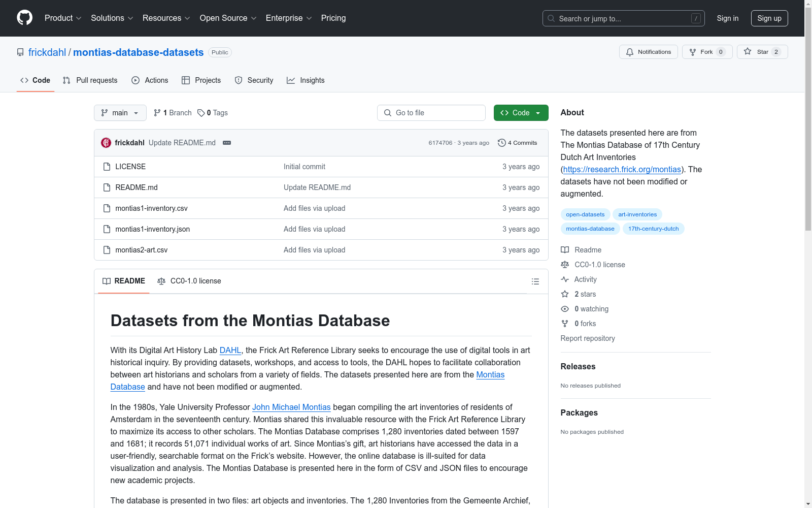View the Insights tab
This screenshot has height=508, width=812.
point(306,80)
